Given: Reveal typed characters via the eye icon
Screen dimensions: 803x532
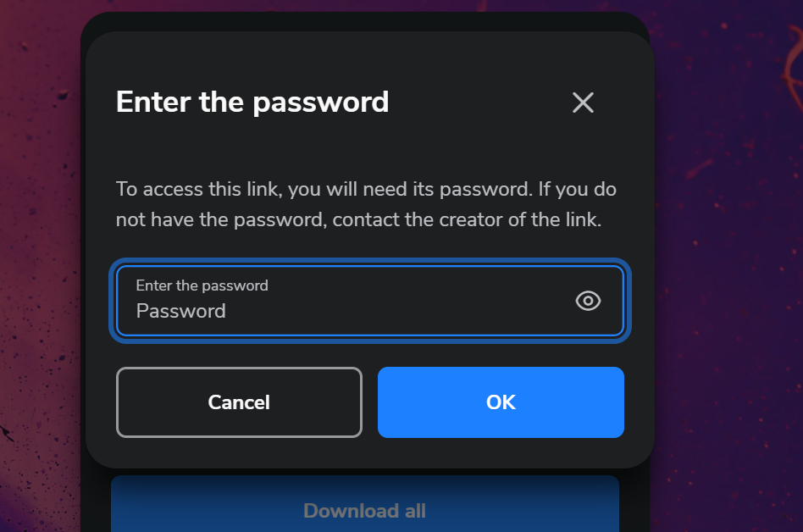Looking at the screenshot, I should (588, 301).
